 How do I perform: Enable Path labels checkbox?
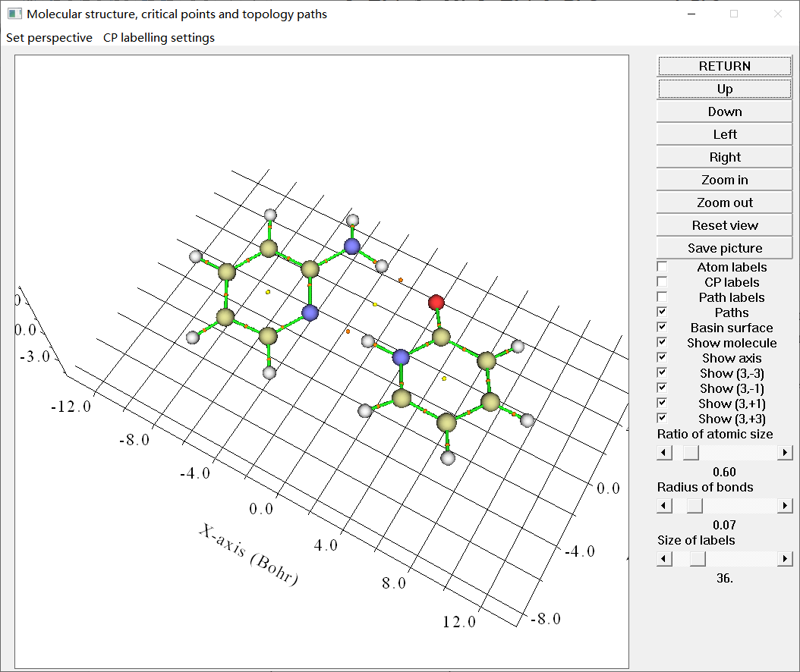click(663, 297)
